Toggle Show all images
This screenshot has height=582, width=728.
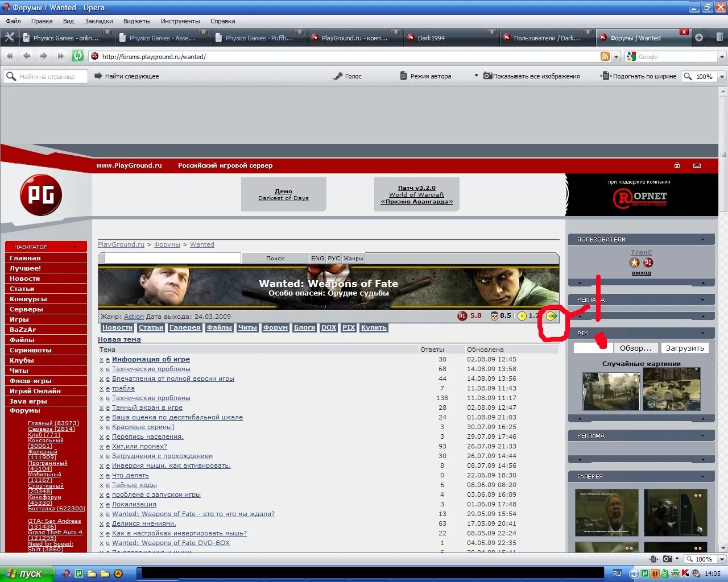pyautogui.click(x=532, y=76)
